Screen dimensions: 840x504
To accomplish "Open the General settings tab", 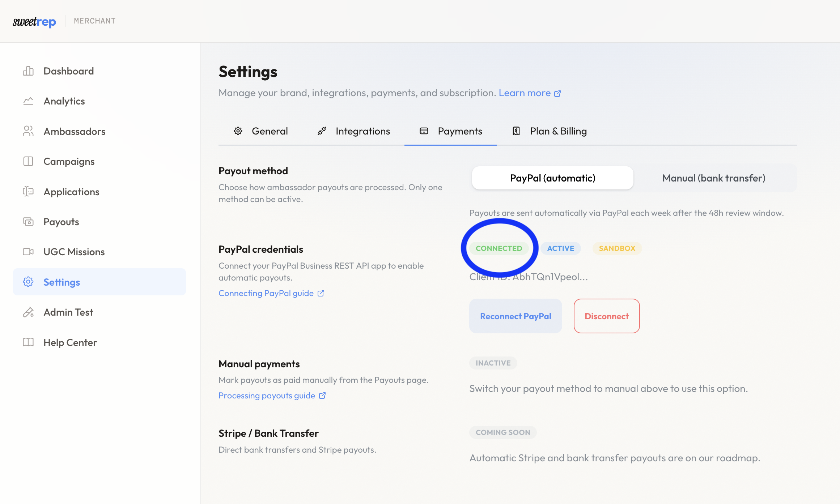I will click(261, 131).
